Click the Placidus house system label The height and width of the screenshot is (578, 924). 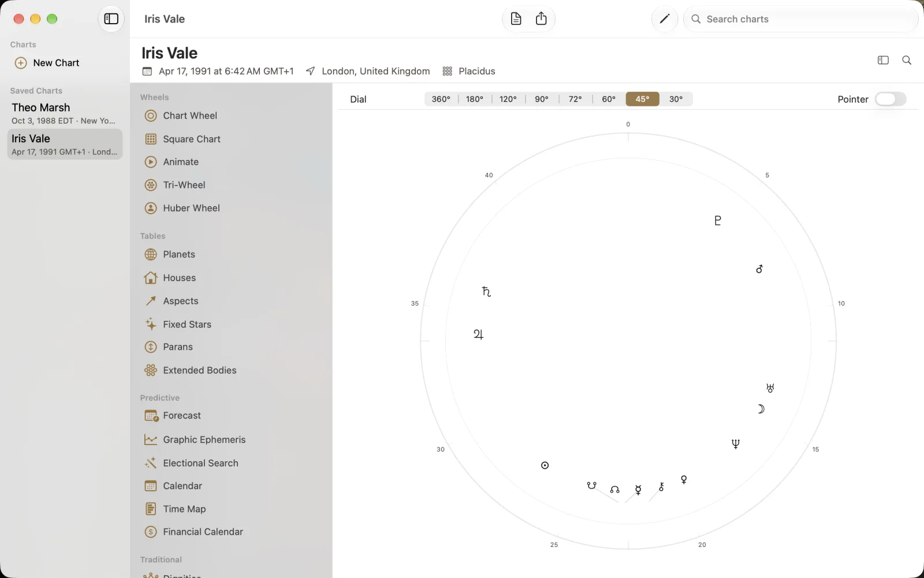(477, 71)
